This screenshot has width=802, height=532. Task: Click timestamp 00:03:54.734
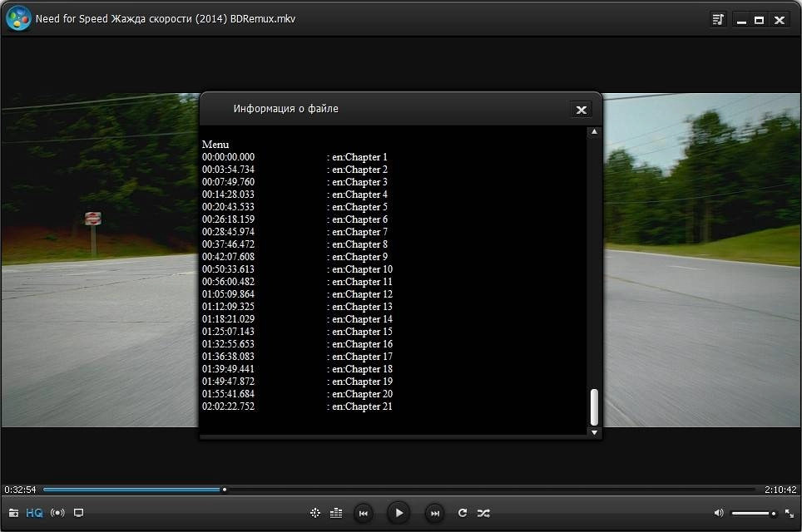click(x=228, y=170)
